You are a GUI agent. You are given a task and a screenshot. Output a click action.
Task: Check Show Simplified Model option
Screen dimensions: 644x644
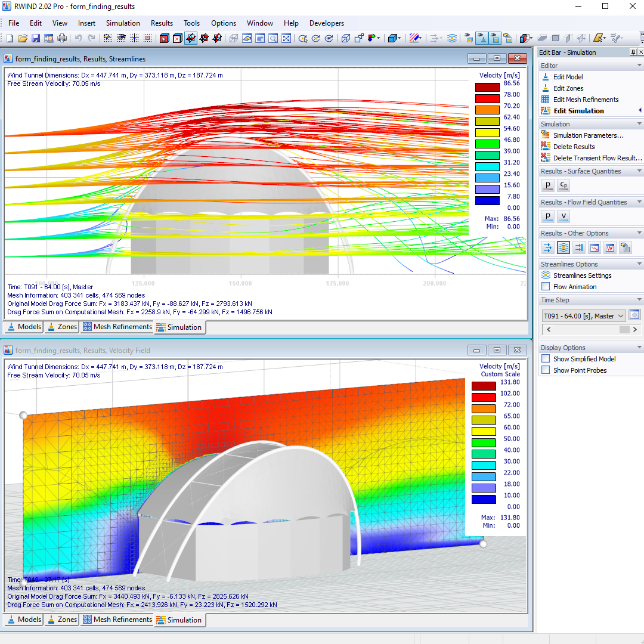click(x=545, y=358)
